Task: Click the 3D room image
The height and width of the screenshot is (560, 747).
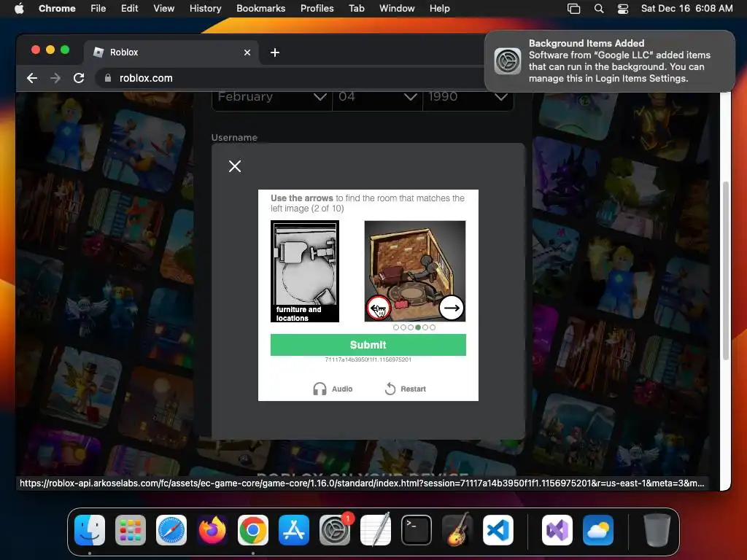Action: coord(415,271)
